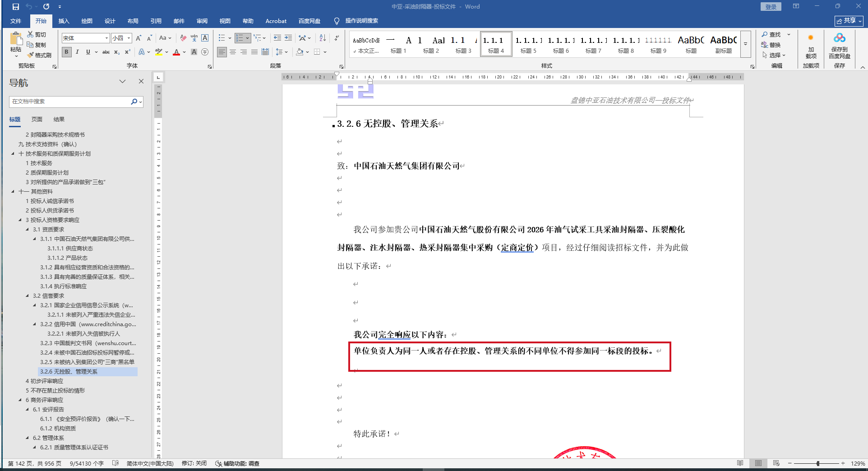The width and height of the screenshot is (868, 471).
Task: Toggle Italic formatting
Action: (77, 52)
